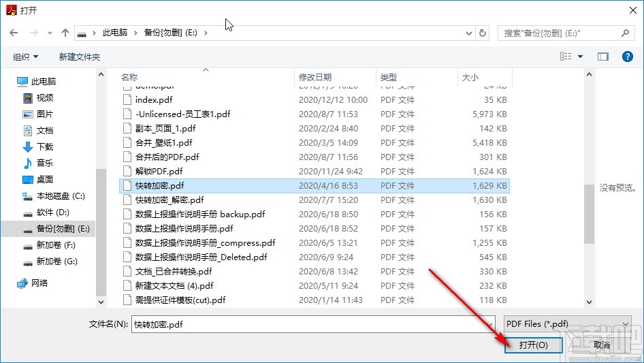This screenshot has width=644, height=363.
Task: Open the 组织 menu
Action: [25, 57]
